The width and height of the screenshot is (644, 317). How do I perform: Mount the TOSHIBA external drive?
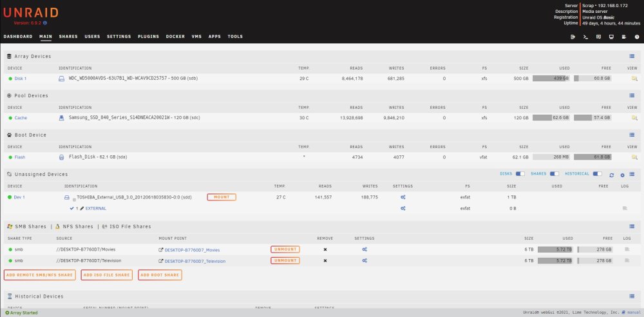tap(222, 197)
